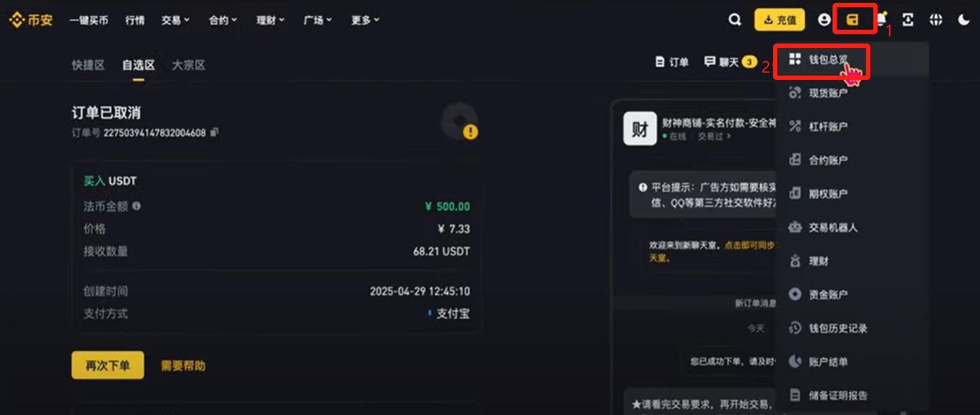This screenshot has height=415, width=980.
Task: Open the 订单 orders button
Action: pyautogui.click(x=672, y=63)
